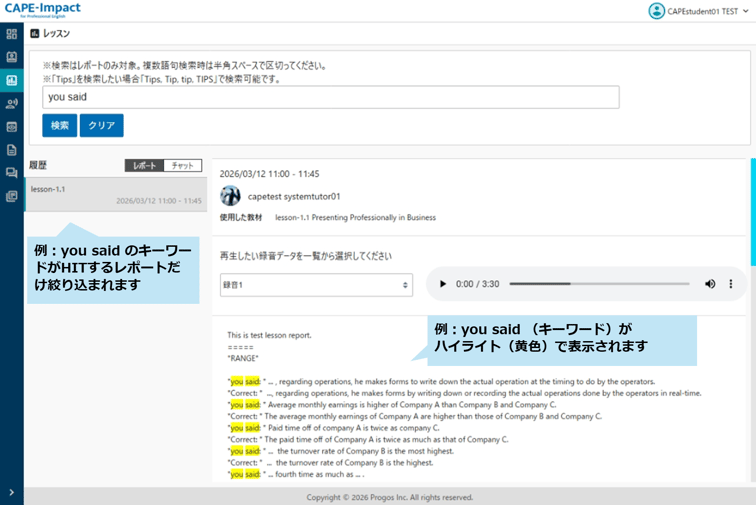The height and width of the screenshot is (505, 756).
Task: Click the second sidebar icon below dashboard
Action: tap(11, 57)
